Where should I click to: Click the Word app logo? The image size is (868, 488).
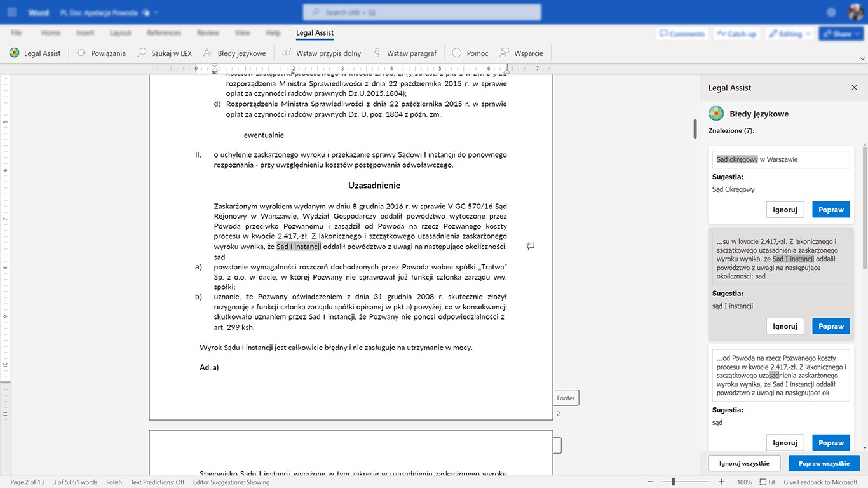coord(38,12)
